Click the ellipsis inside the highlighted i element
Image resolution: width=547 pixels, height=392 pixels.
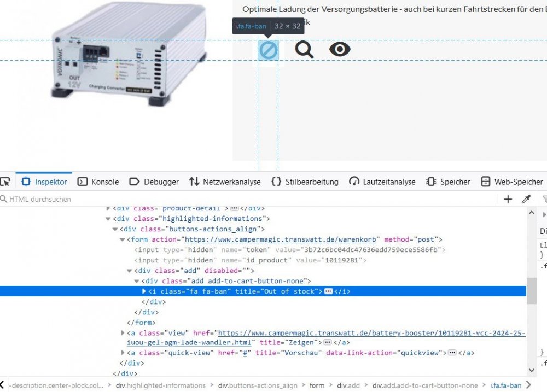coord(329,291)
